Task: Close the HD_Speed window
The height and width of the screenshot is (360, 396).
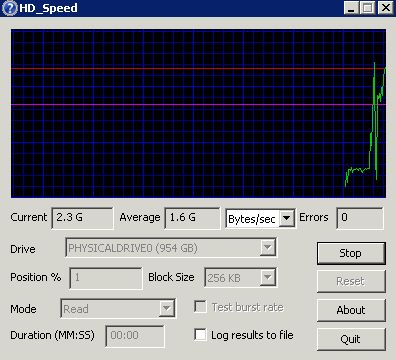Action: pos(385,8)
